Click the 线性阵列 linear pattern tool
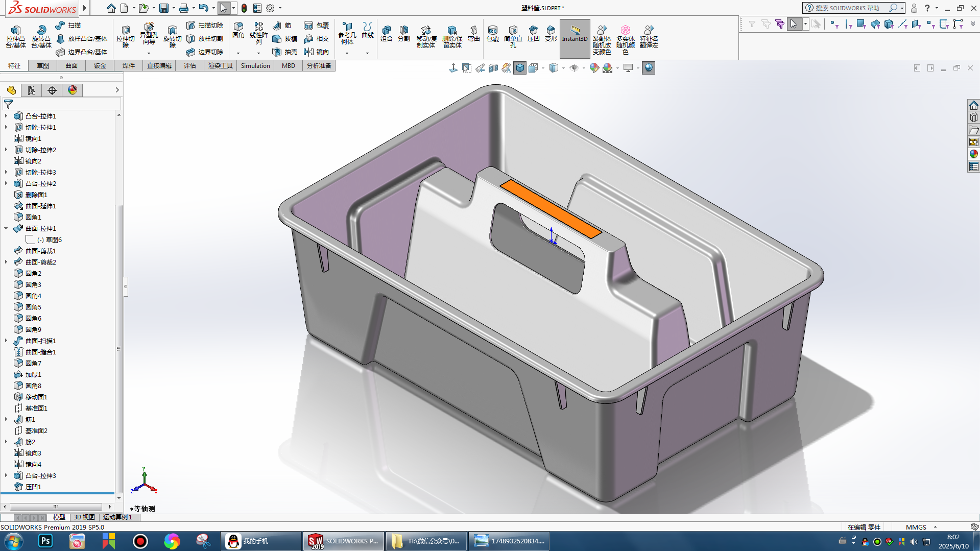 point(258,34)
